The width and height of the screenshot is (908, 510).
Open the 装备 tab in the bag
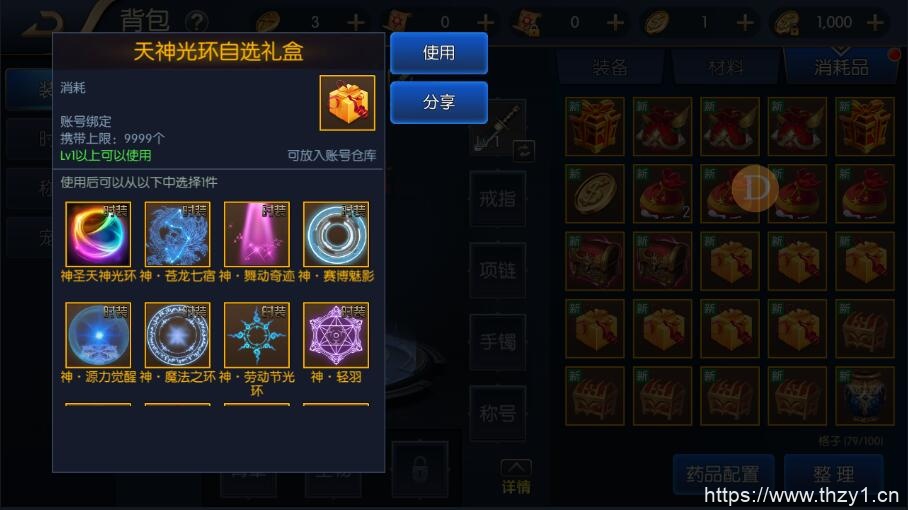pos(610,67)
